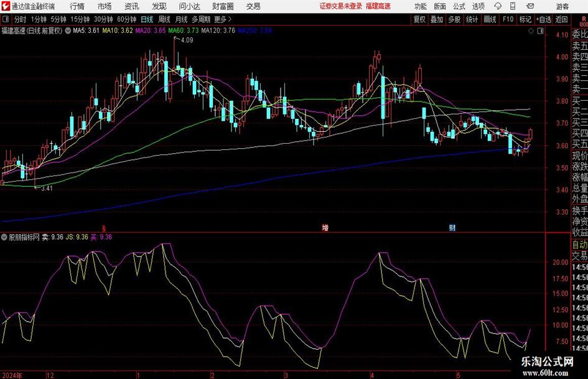Switch to the 5分钟 period tab
The image size is (588, 379).
[x=58, y=19]
